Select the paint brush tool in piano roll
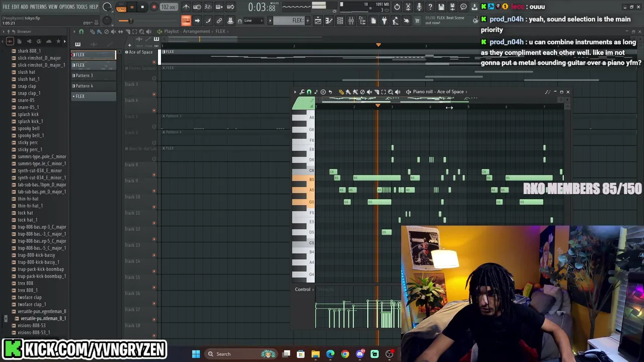The image size is (644, 362). (x=348, y=92)
